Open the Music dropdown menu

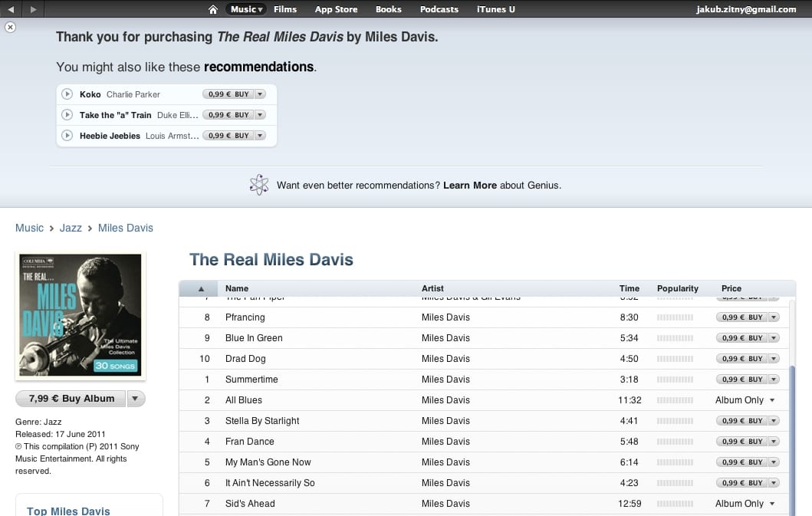coord(246,9)
